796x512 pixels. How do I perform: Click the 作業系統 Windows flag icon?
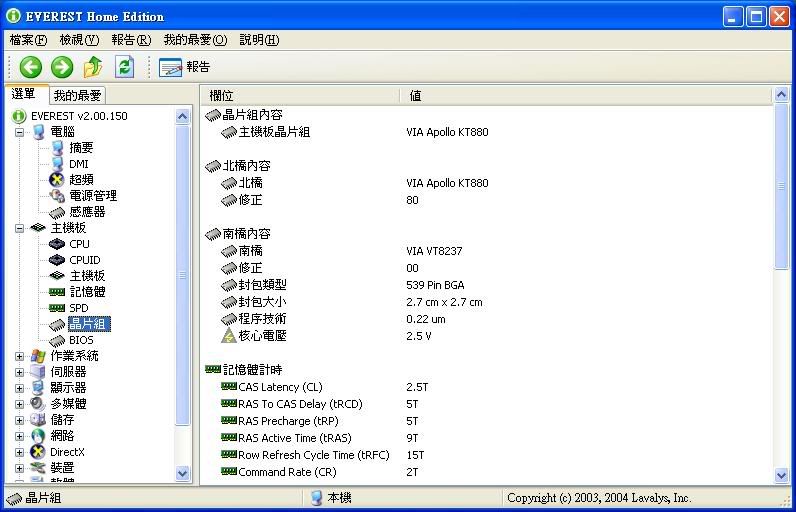pyautogui.click(x=38, y=356)
